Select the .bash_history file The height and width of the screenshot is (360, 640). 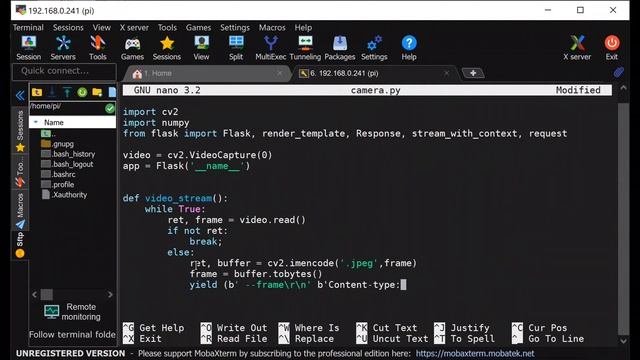click(x=68, y=154)
